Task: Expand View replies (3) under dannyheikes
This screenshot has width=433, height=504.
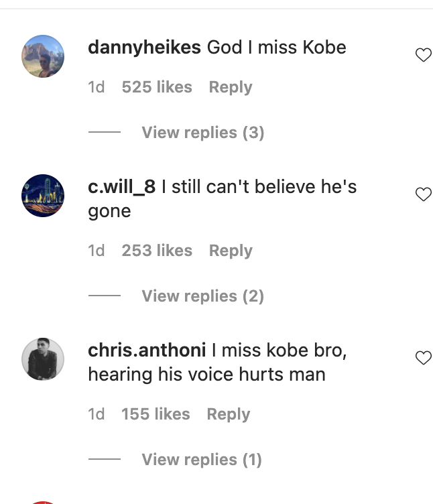Action: 203,133
